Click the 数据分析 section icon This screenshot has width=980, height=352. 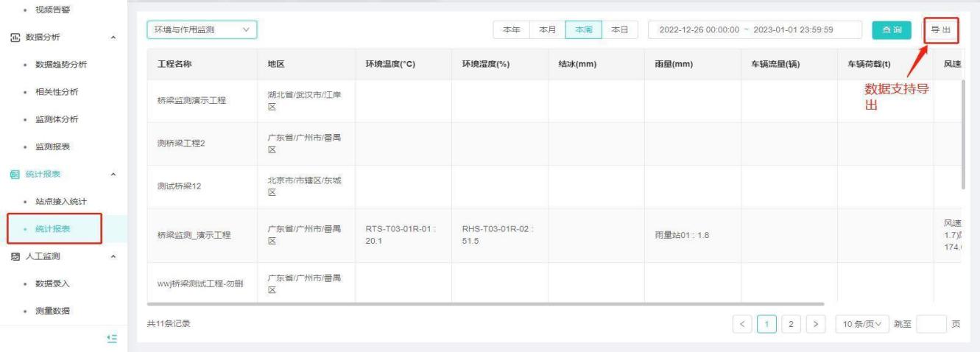click(x=15, y=37)
